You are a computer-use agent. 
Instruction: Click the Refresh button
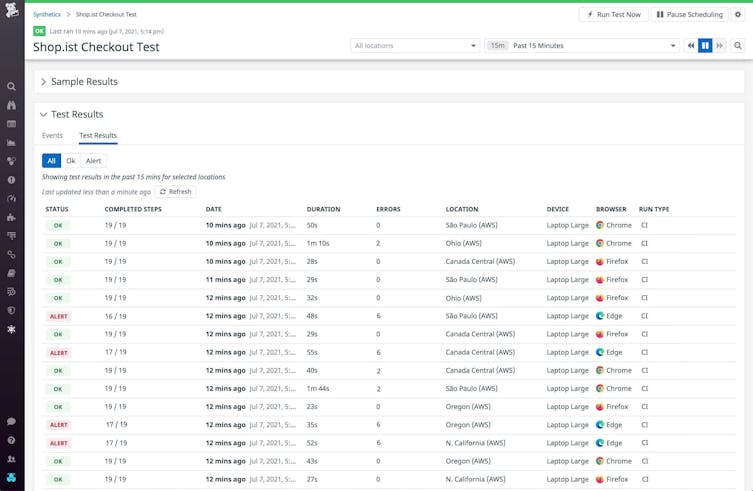tap(175, 192)
